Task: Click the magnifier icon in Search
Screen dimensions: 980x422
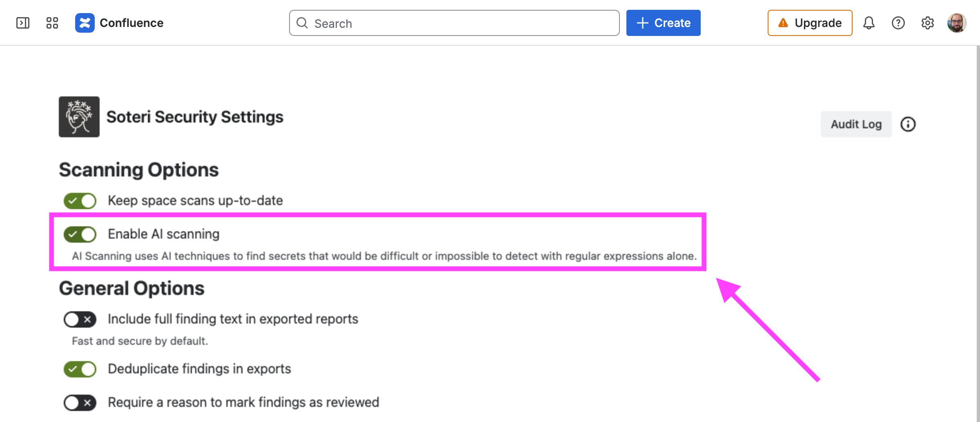Action: [302, 23]
